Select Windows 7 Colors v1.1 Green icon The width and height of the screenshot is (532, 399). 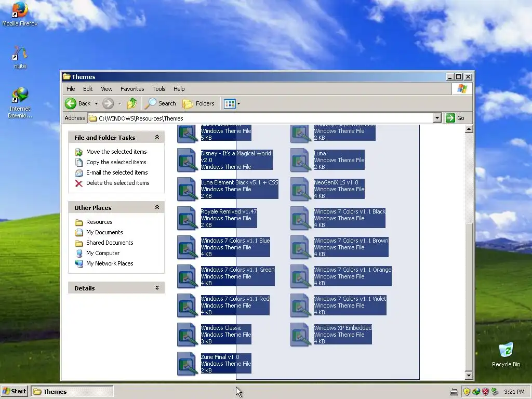click(x=187, y=276)
